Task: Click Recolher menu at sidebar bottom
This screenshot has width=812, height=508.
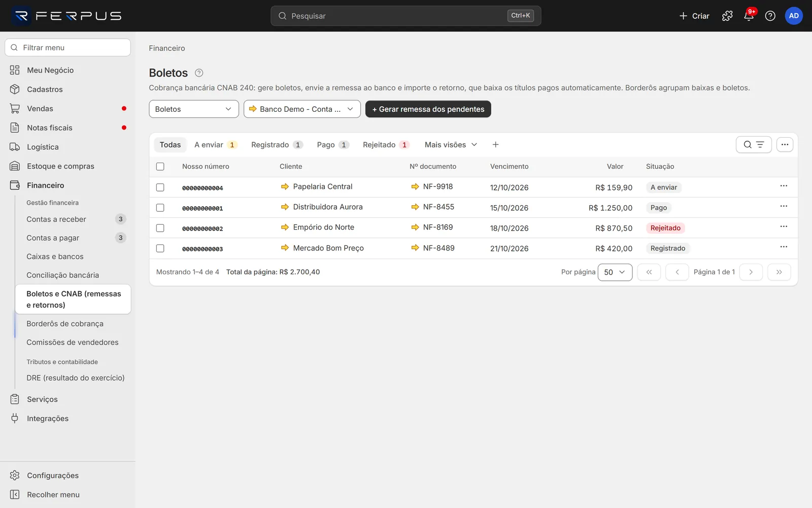Action: pyautogui.click(x=67, y=495)
